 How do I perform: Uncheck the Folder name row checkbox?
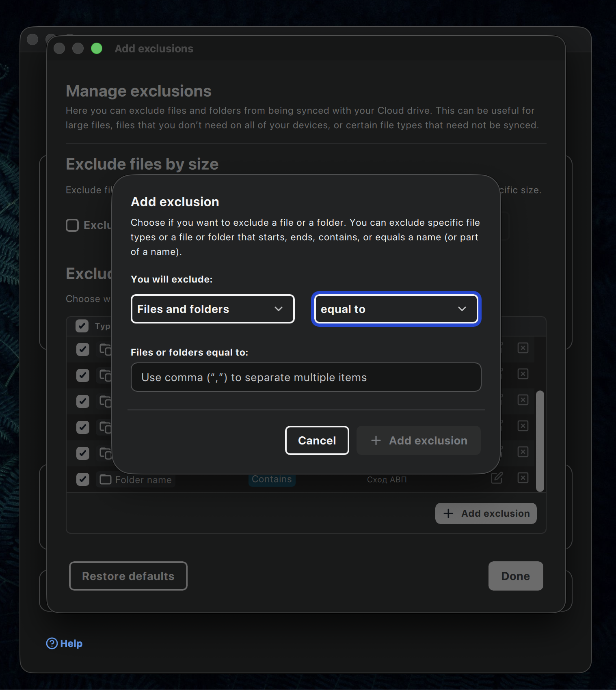coord(83,479)
